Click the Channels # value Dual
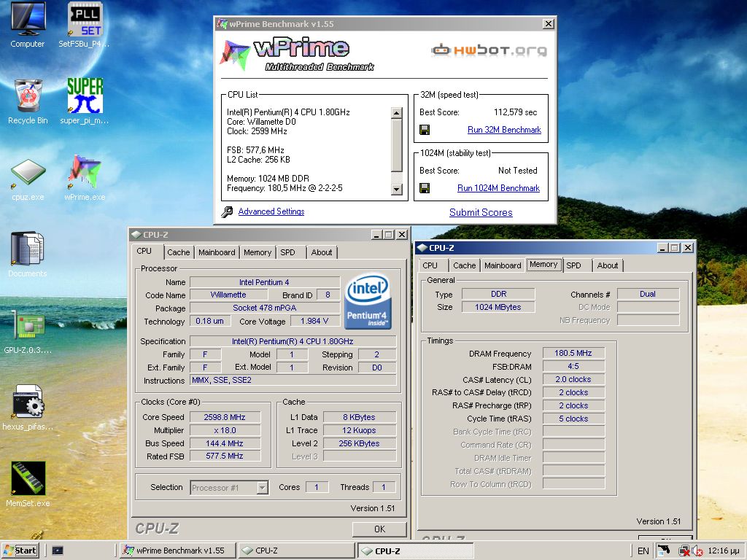This screenshot has height=560, width=747. click(x=648, y=294)
